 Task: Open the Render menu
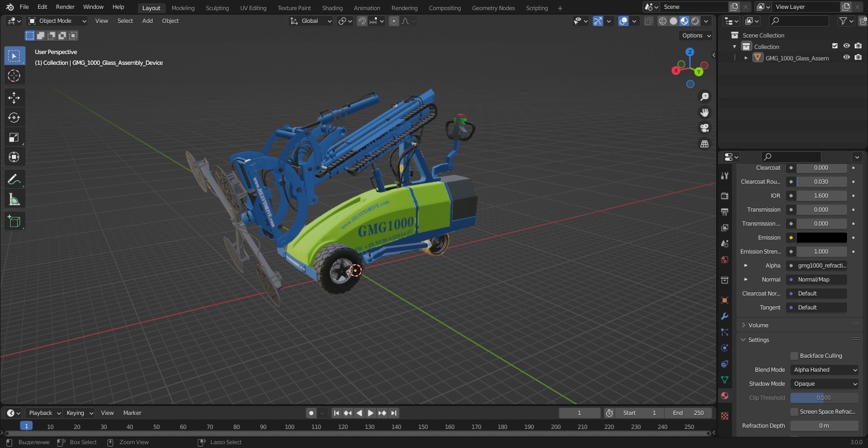(65, 7)
